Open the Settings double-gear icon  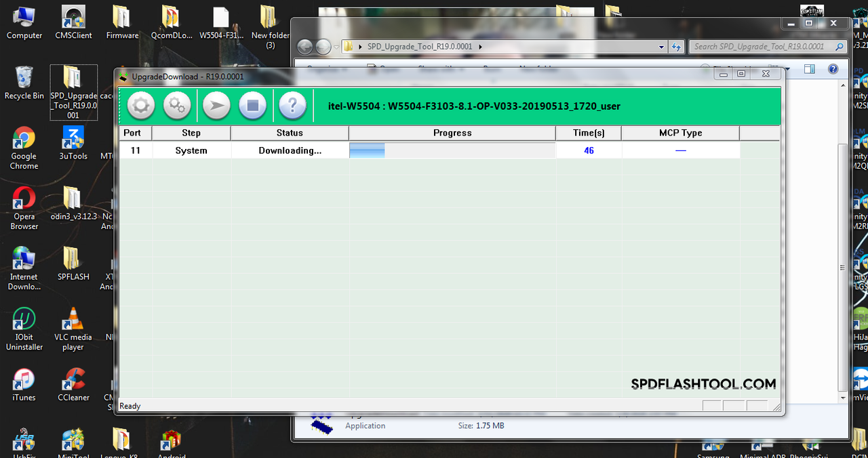(177, 106)
